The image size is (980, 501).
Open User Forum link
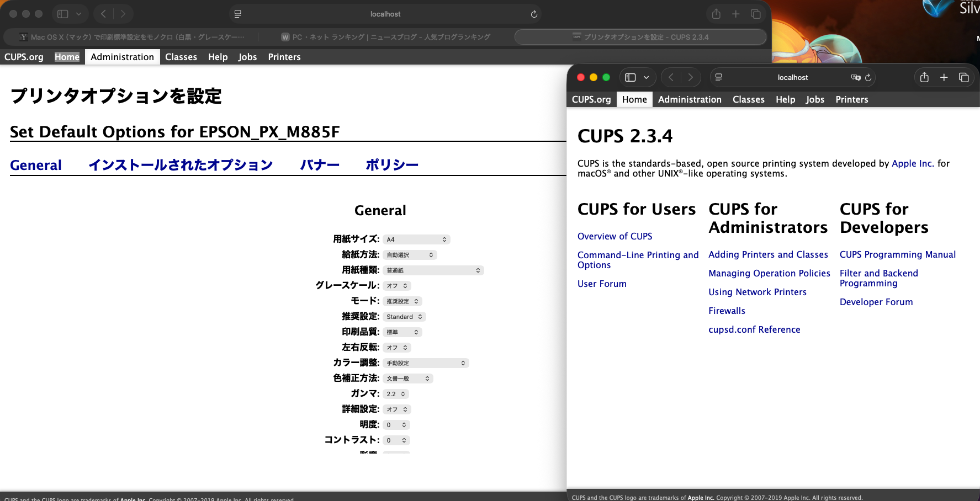[602, 284]
